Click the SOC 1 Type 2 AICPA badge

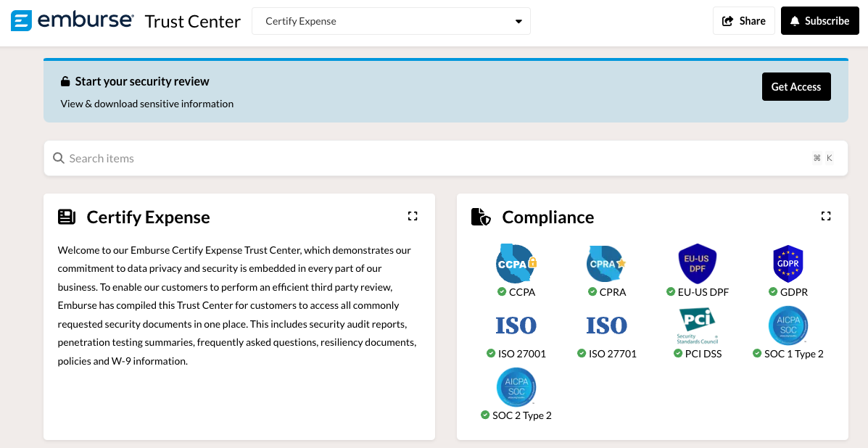tap(788, 325)
